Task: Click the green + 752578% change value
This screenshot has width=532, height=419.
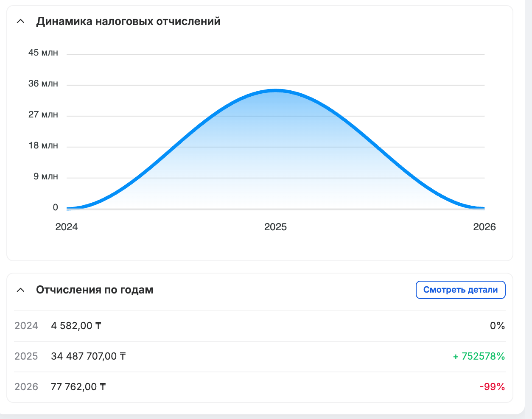Action: pyautogui.click(x=479, y=356)
